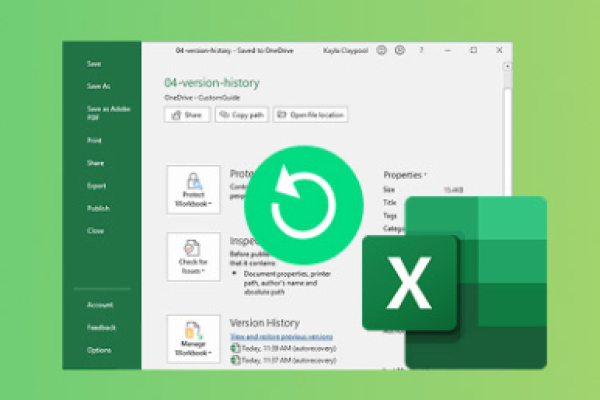Click the Excel file icon beside 11:07 AM entry
600x400 pixels.
pos(235,360)
